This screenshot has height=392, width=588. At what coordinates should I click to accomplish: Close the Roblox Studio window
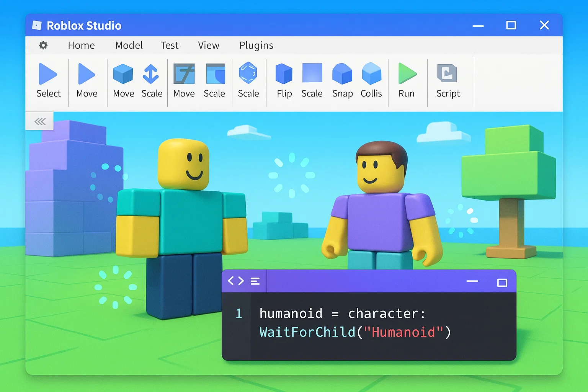tap(544, 25)
